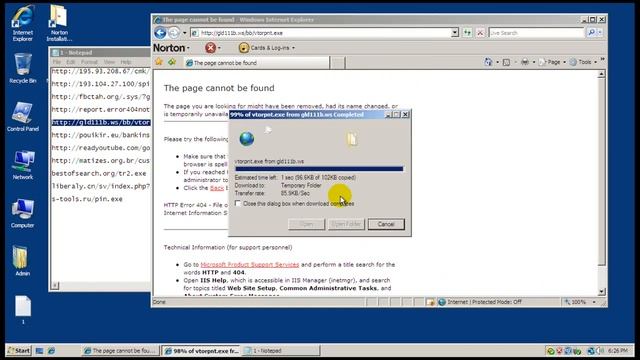Select Network desktop icon

pyautogui.click(x=22, y=165)
